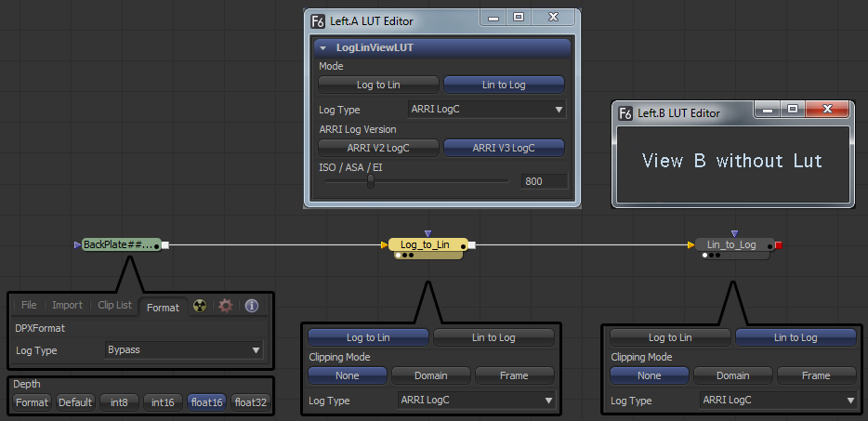Open DPXFormat Log Type Bypass dropdown
868x421 pixels.
tap(184, 350)
